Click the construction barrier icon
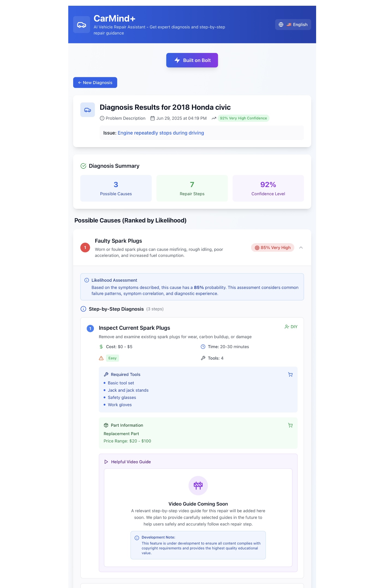Image resolution: width=392 pixels, height=588 pixels. 198,486
